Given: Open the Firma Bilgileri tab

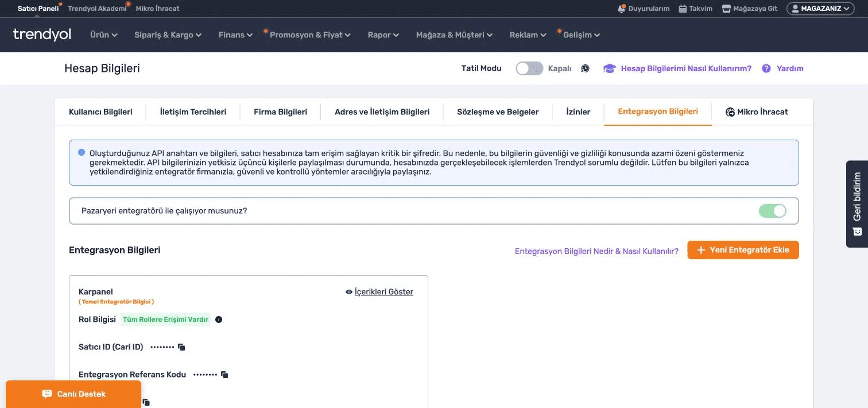Looking at the screenshot, I should coord(280,112).
